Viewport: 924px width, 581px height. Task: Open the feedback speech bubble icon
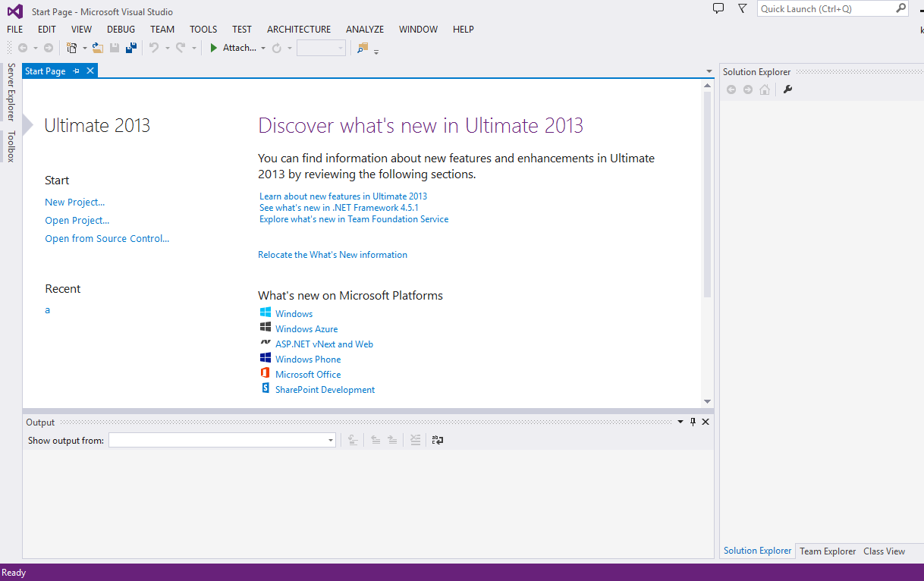(x=718, y=8)
